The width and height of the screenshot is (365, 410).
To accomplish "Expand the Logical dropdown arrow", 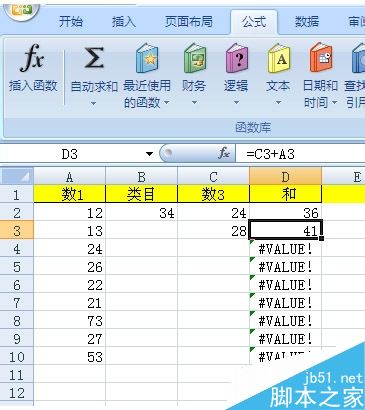I will [x=236, y=102].
